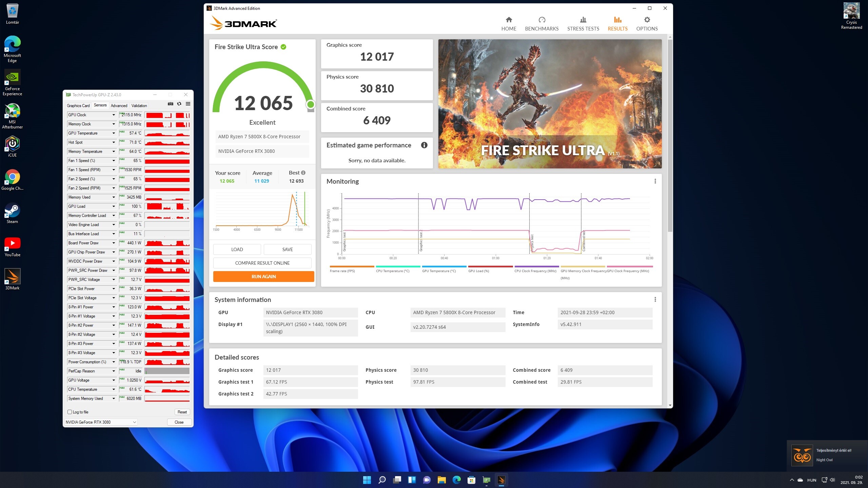Expand the Board Power Draw sensor dropdown
The width and height of the screenshot is (868, 488).
[114, 243]
